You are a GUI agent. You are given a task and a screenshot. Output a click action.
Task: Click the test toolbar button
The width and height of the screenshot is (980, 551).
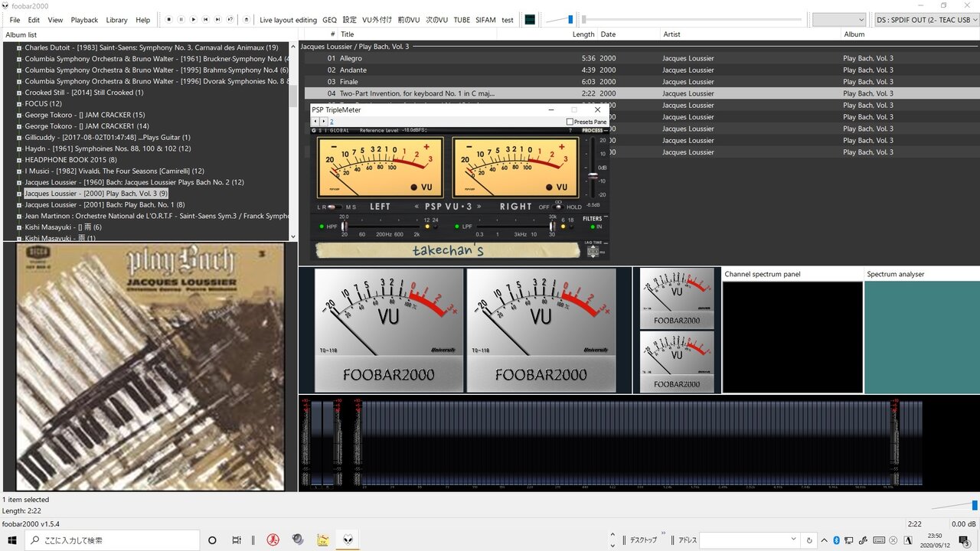pyautogui.click(x=508, y=20)
